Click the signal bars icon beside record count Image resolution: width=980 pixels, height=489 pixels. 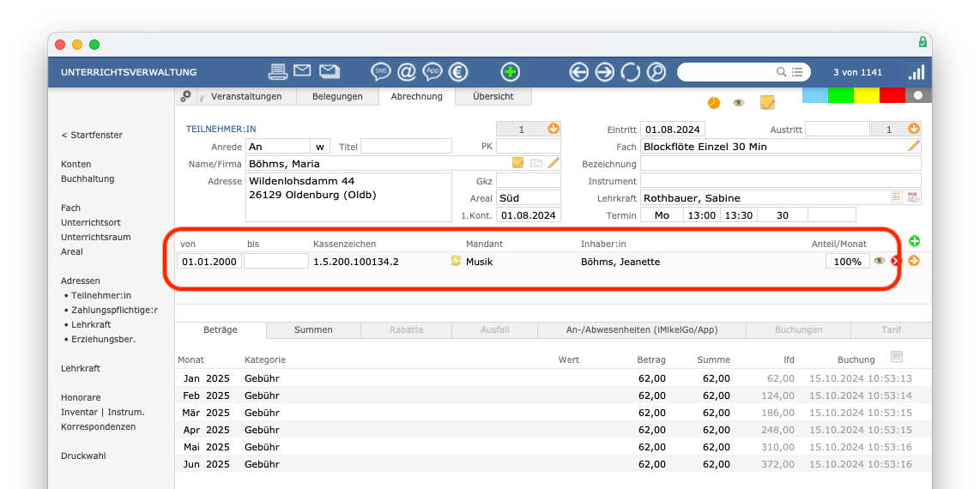click(916, 72)
